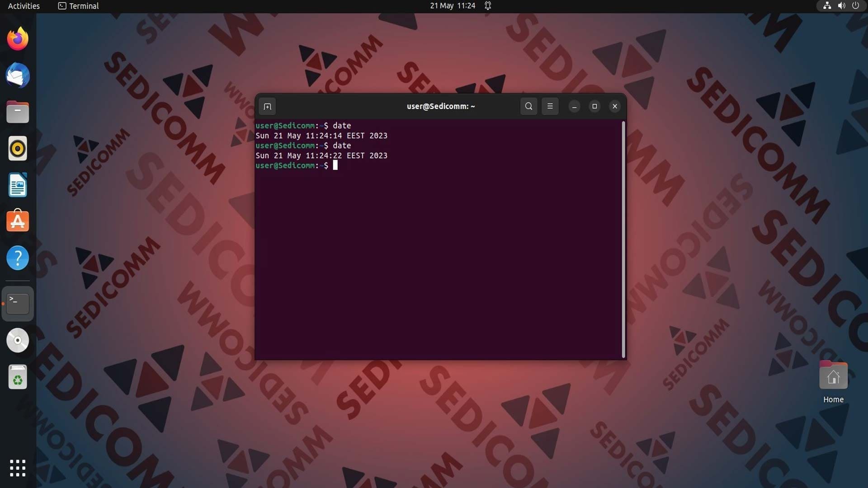The image size is (868, 488).
Task: Click the Activities button
Action: click(x=24, y=6)
